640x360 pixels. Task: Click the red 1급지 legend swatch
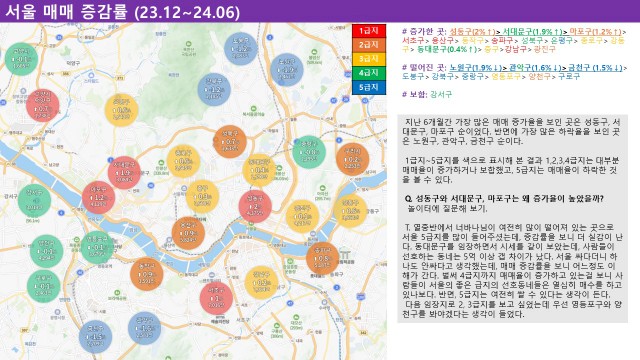click(369, 31)
